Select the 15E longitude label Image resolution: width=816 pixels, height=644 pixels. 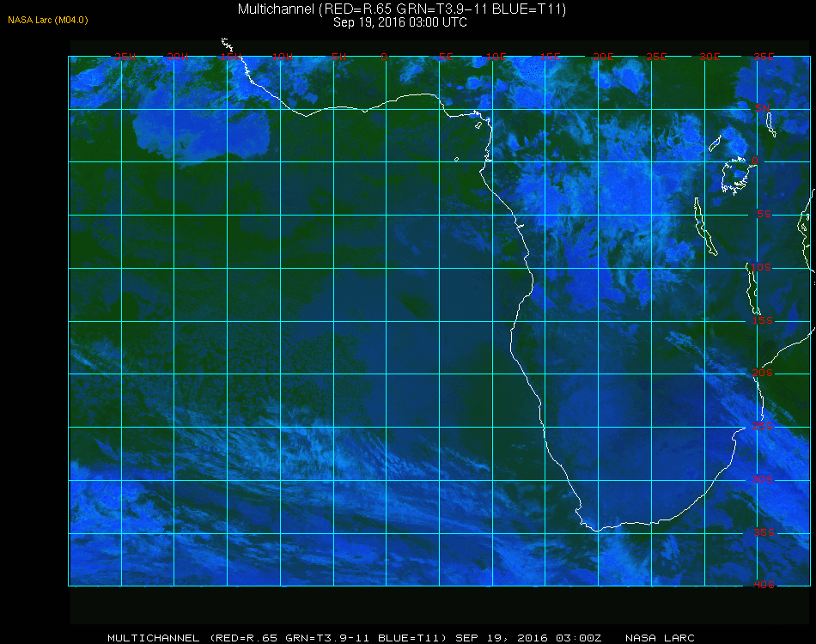[x=550, y=57]
